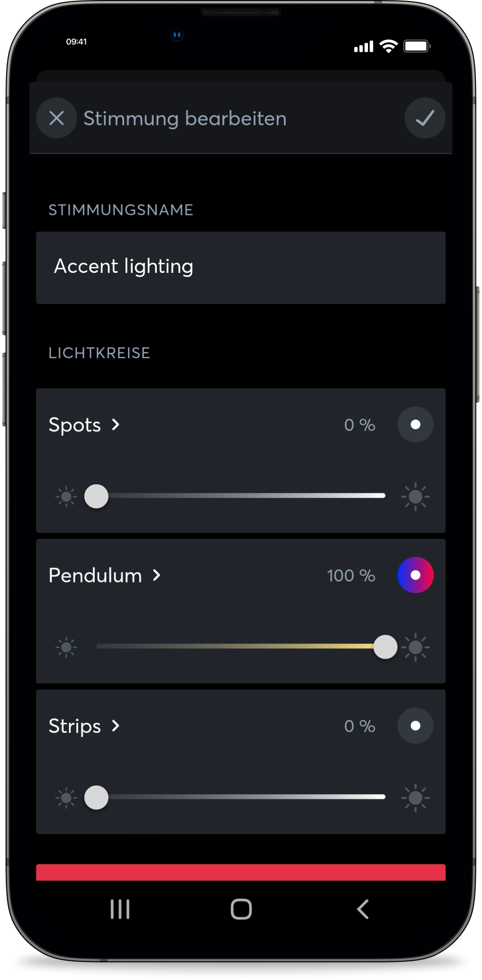Click the Pendulum brightness slider handle
Viewport: 482px width, 980px height.
point(385,647)
